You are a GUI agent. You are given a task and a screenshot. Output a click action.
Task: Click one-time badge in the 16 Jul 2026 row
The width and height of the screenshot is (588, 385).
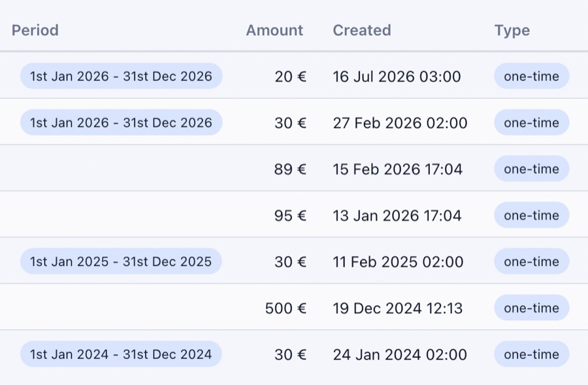pos(531,76)
